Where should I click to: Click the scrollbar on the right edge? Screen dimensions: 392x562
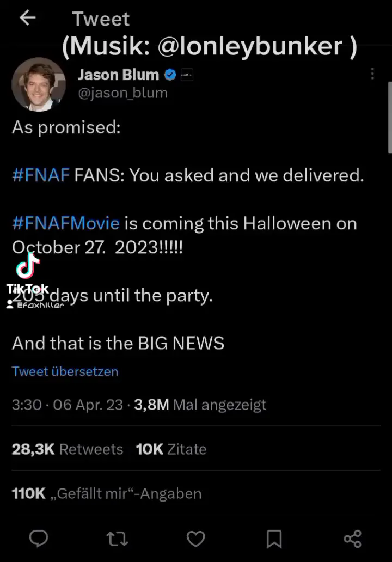389,117
